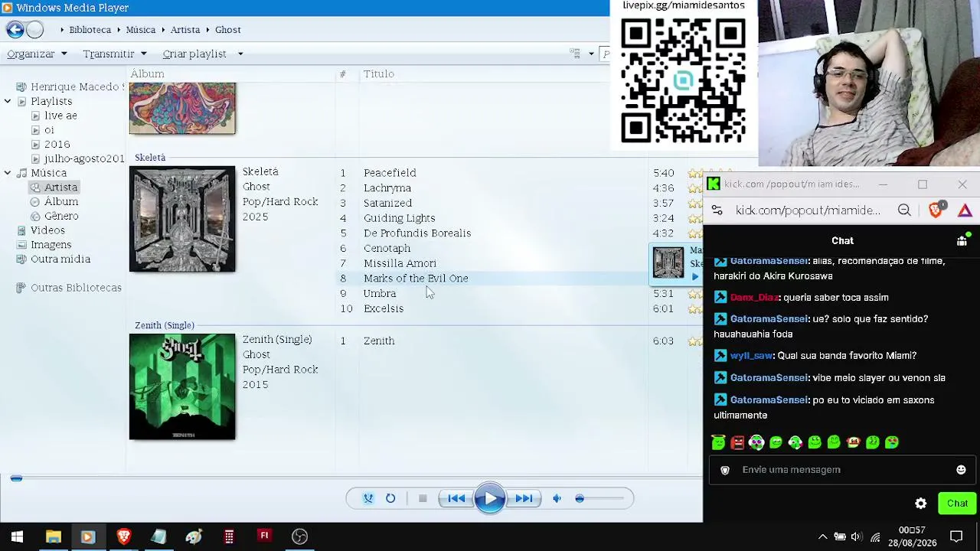This screenshot has width=980, height=551.
Task: Open the Biblioteca breadcrumb
Action: pyautogui.click(x=90, y=30)
